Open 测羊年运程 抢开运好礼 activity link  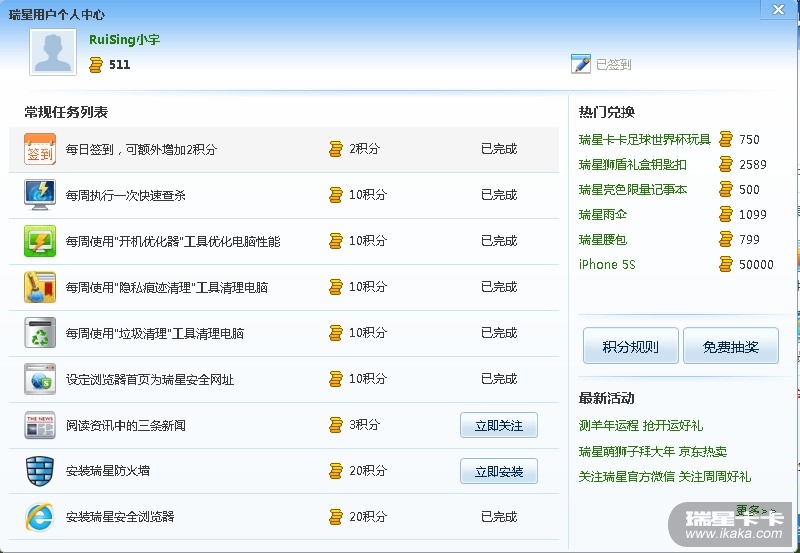641,425
